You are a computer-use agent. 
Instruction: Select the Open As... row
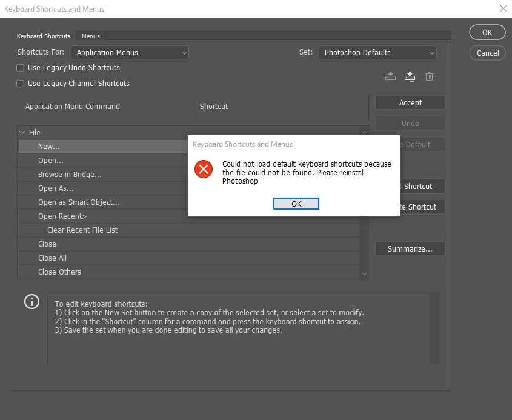pyautogui.click(x=103, y=188)
